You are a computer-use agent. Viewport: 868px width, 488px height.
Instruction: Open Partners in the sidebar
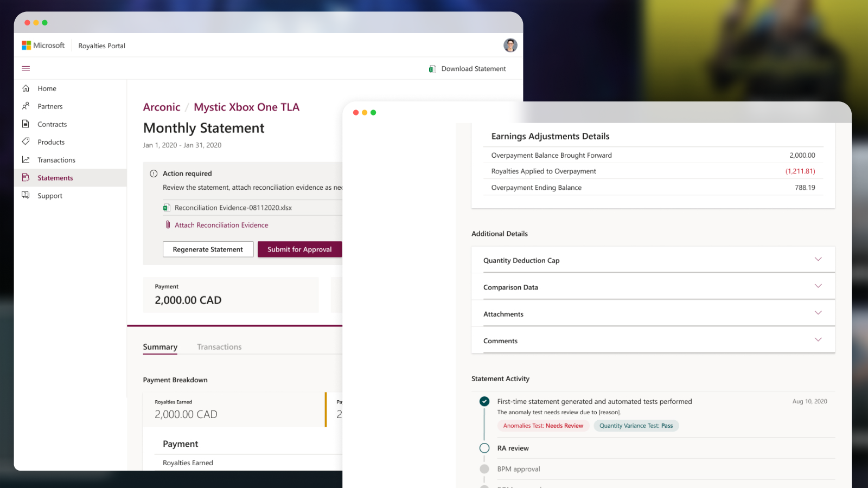(x=71, y=106)
